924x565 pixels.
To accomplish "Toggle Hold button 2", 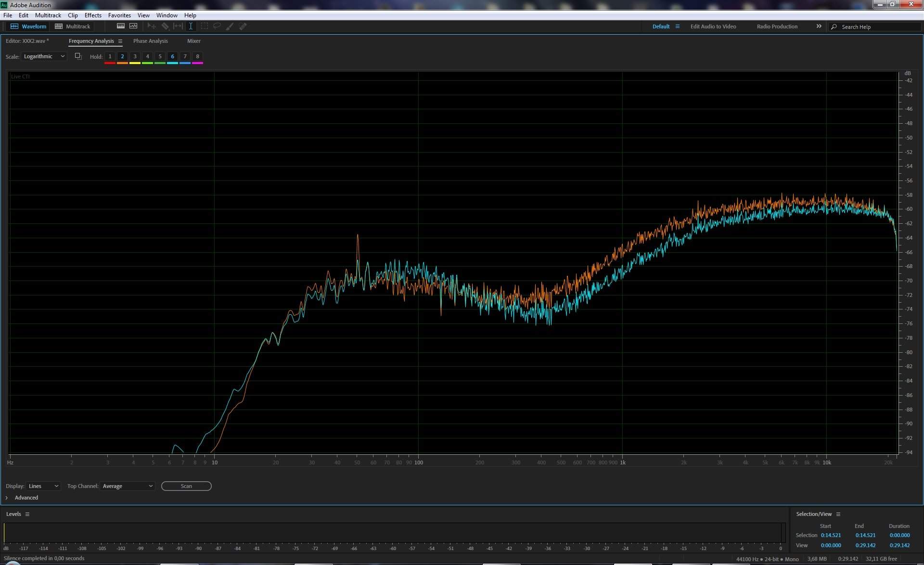I will pyautogui.click(x=122, y=56).
